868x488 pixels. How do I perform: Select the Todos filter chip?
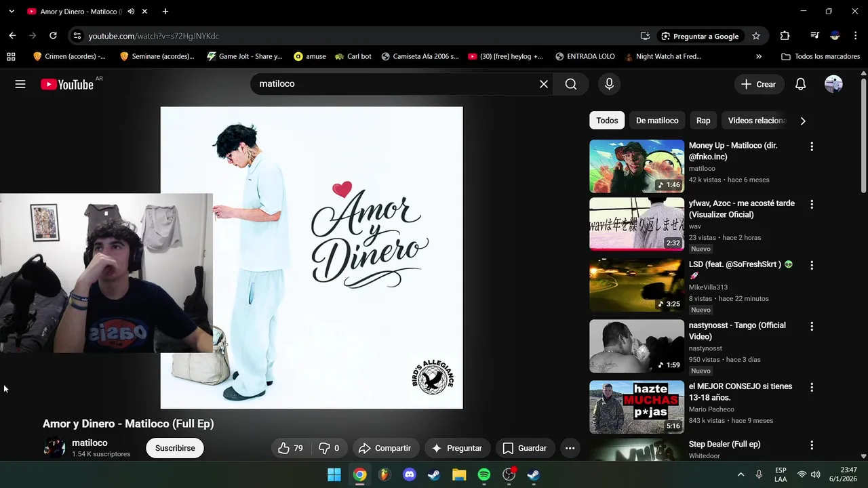pyautogui.click(x=607, y=121)
